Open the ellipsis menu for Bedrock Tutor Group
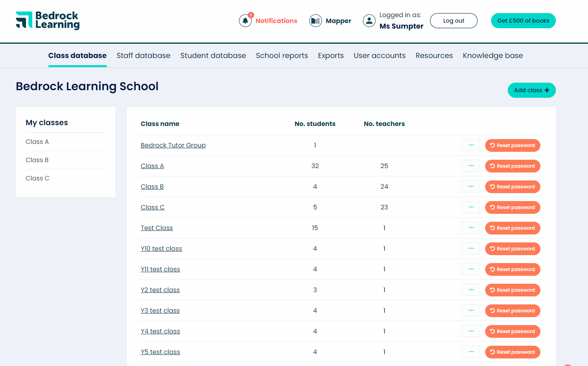Viewport: 588px width, 366px height. coord(470,145)
